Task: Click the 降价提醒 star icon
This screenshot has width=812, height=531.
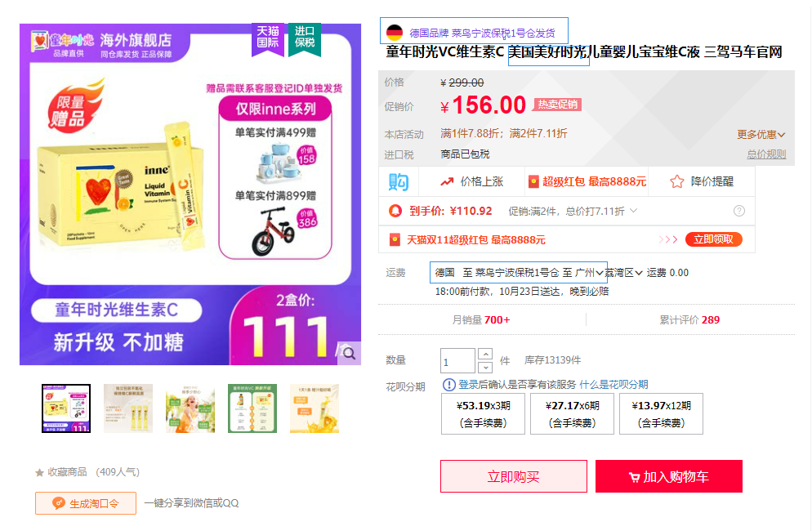Action: [x=677, y=182]
